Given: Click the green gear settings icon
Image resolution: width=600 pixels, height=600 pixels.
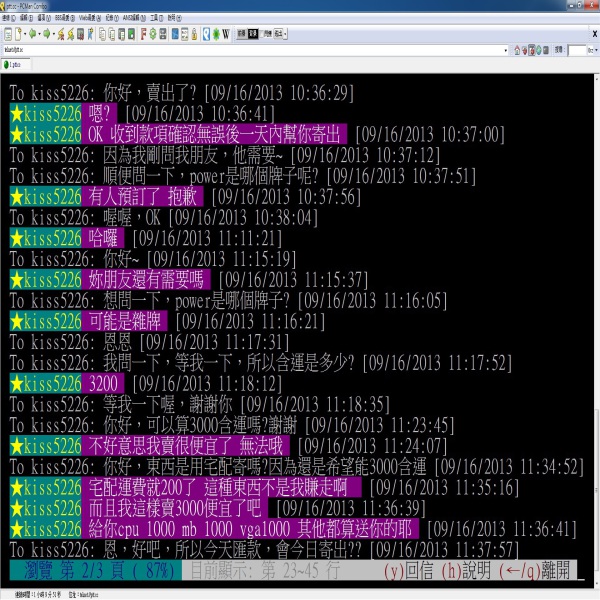Looking at the screenshot, I should click(x=214, y=34).
